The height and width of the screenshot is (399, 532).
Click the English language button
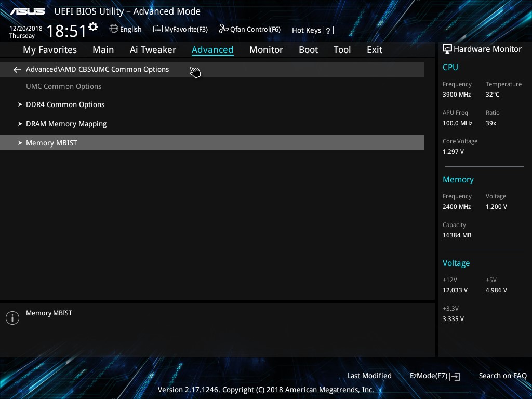pyautogui.click(x=130, y=30)
